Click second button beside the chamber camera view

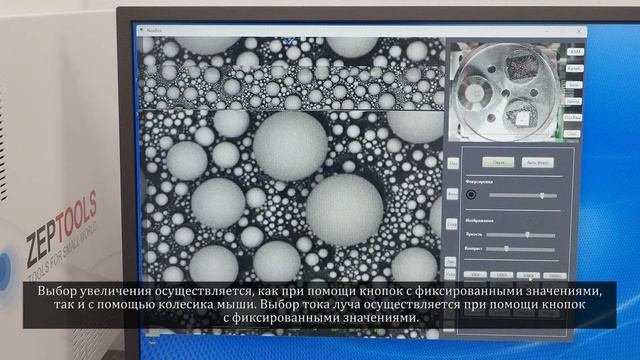575,68
